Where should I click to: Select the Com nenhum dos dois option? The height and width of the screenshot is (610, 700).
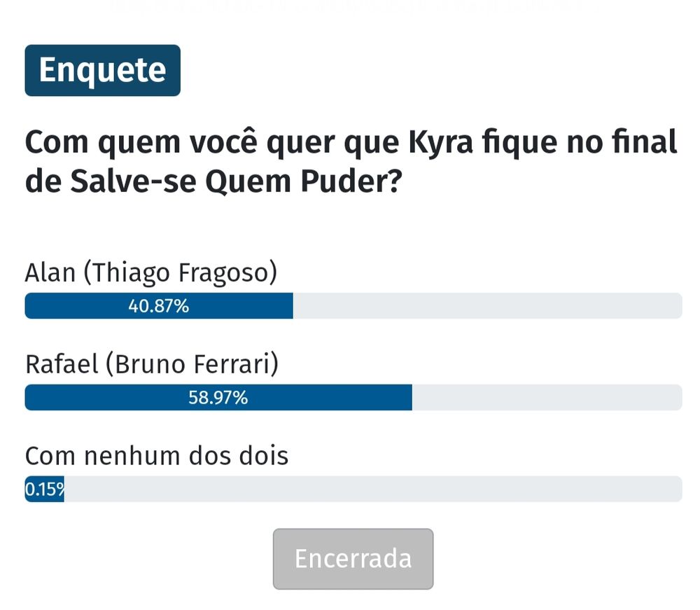tap(157, 455)
